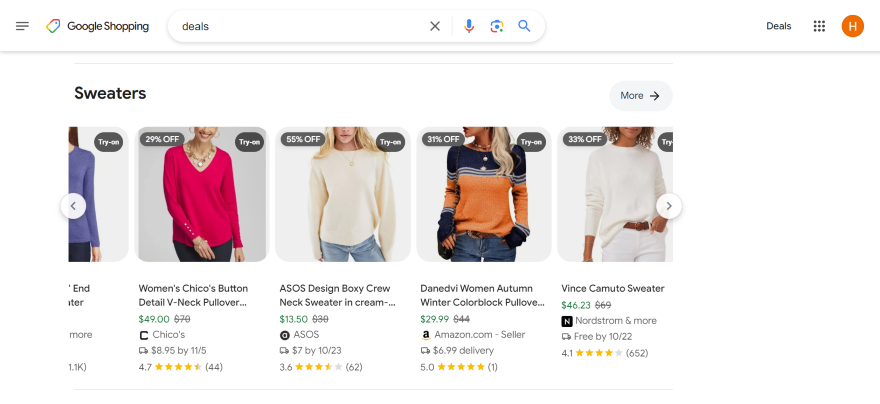Open the Danedvi colorblock pullover image

pyautogui.click(x=484, y=194)
